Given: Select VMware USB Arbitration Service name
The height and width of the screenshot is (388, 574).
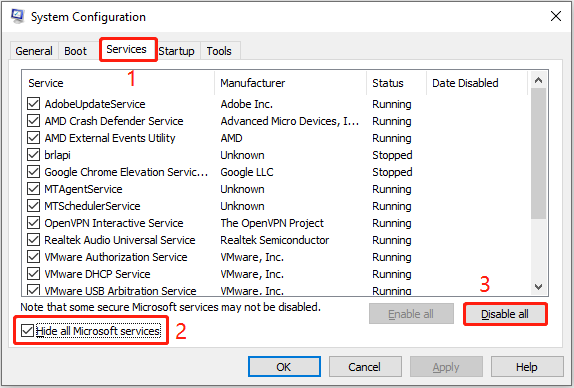Looking at the screenshot, I should click(x=120, y=291).
